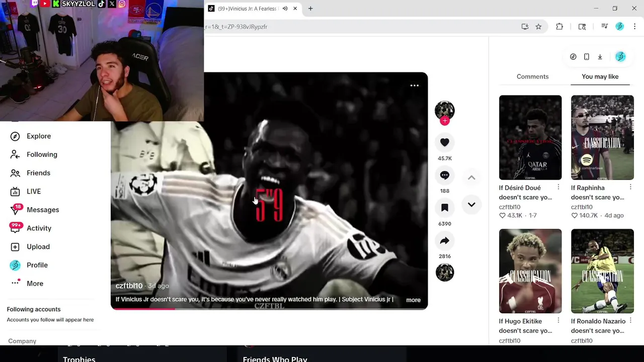Open a new browser tab
The height and width of the screenshot is (362, 644).
310,9
